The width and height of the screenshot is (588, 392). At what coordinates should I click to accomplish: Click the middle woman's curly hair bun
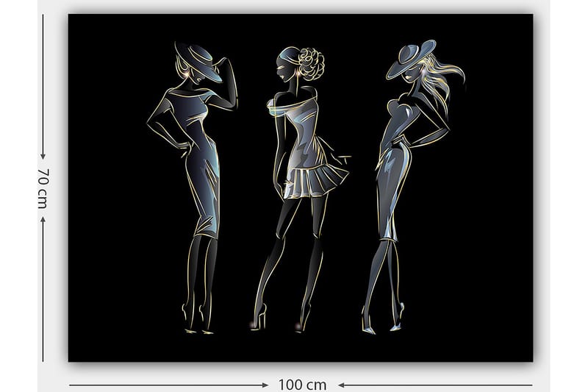[x=309, y=63]
